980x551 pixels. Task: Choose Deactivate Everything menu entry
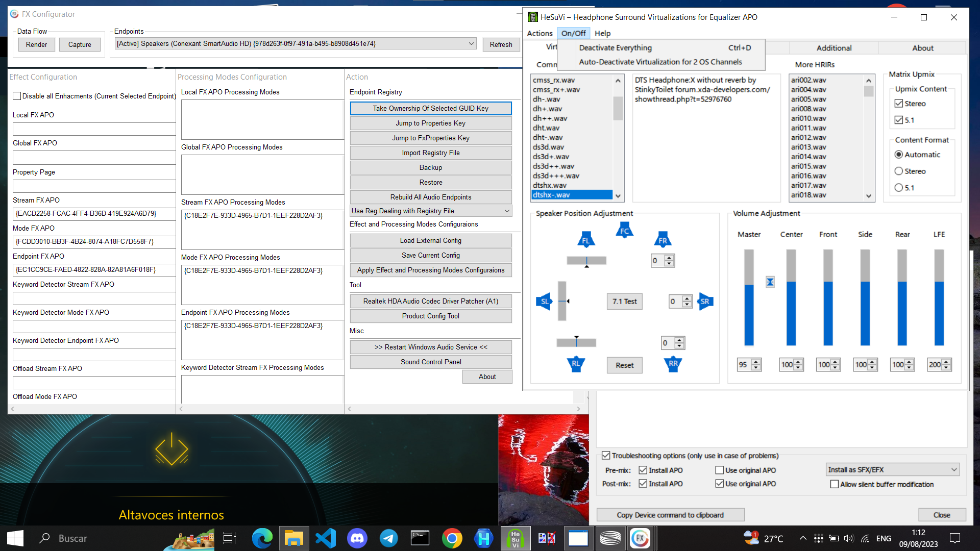tap(661, 47)
